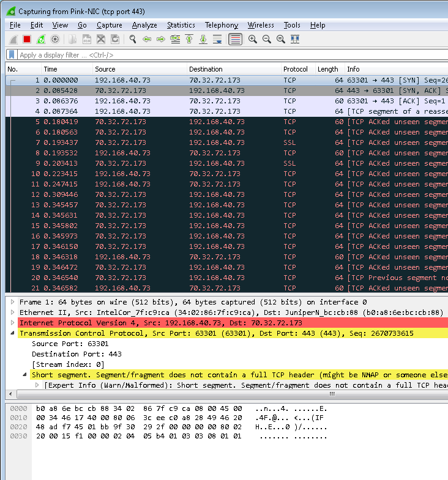Open the Edit menu
The height and width of the screenshot is (480, 448).
tap(37, 25)
